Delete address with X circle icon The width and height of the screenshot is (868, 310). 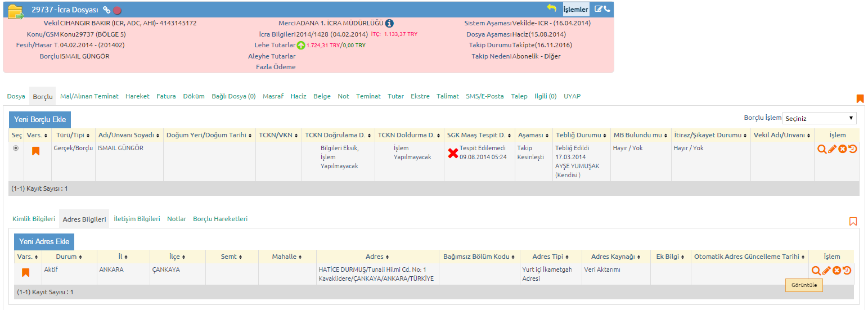[x=837, y=271]
